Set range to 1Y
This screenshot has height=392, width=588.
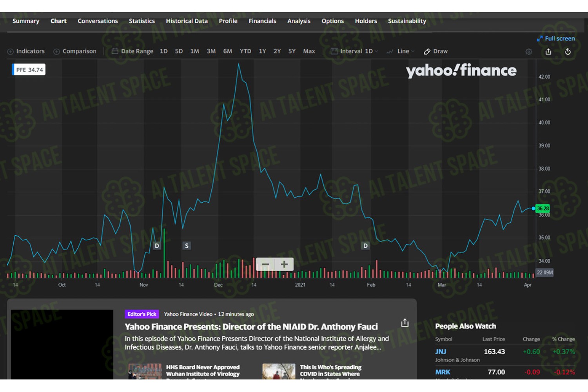(262, 51)
